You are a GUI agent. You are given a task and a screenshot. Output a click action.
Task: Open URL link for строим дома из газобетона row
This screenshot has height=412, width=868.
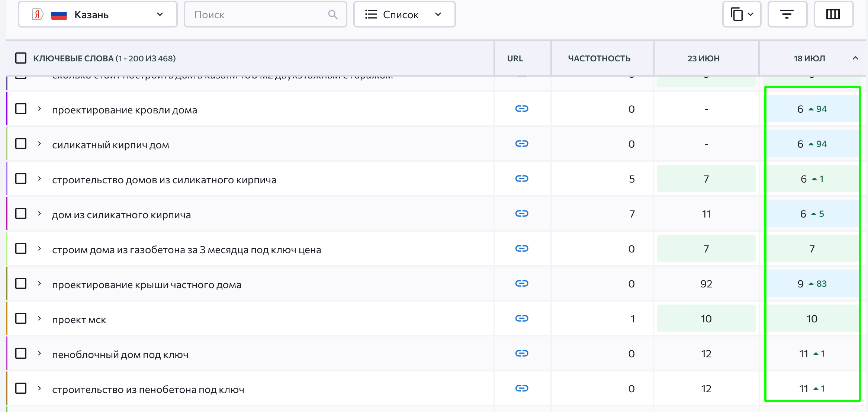pos(522,248)
